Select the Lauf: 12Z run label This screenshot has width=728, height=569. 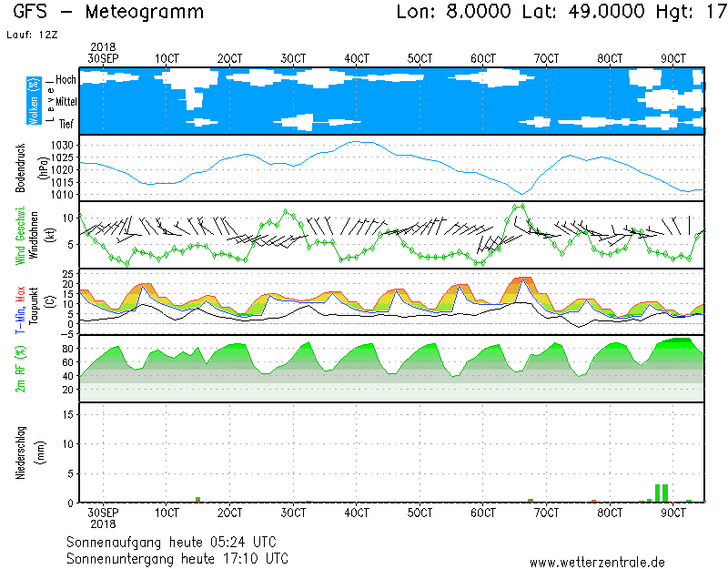30,35
